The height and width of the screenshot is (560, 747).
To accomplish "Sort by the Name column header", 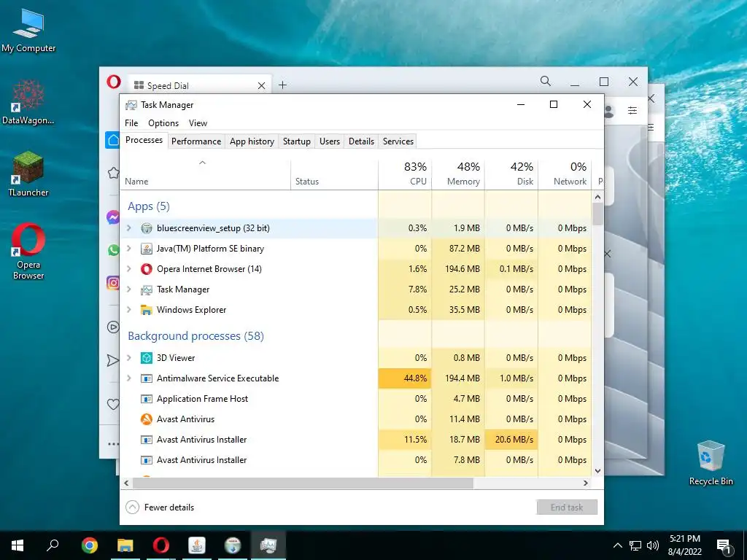I will pos(205,174).
